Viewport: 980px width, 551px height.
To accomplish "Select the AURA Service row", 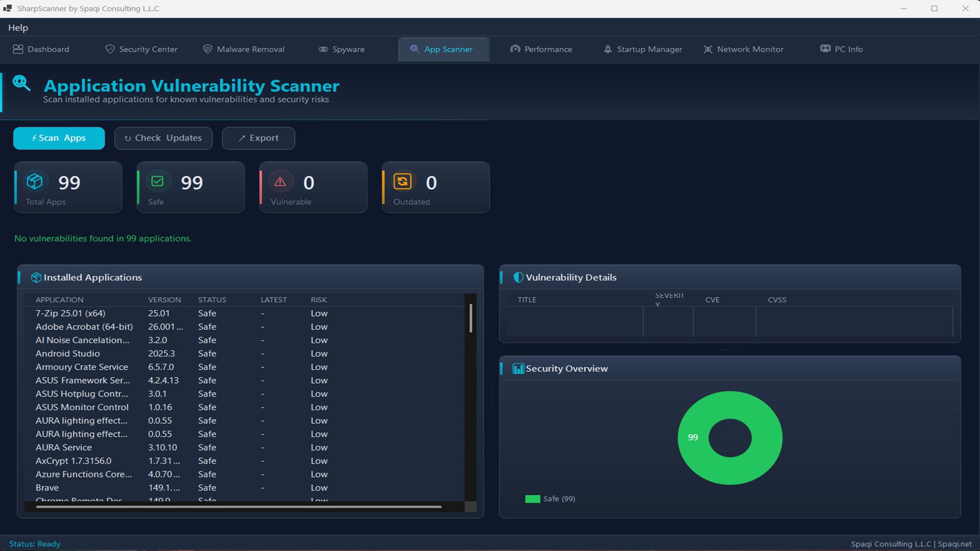I will [245, 447].
